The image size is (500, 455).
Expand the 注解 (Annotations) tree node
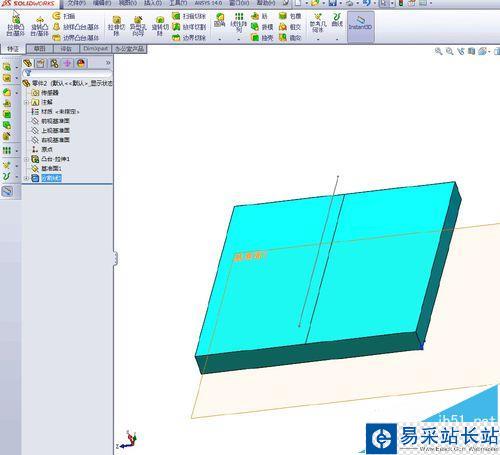tap(27, 102)
